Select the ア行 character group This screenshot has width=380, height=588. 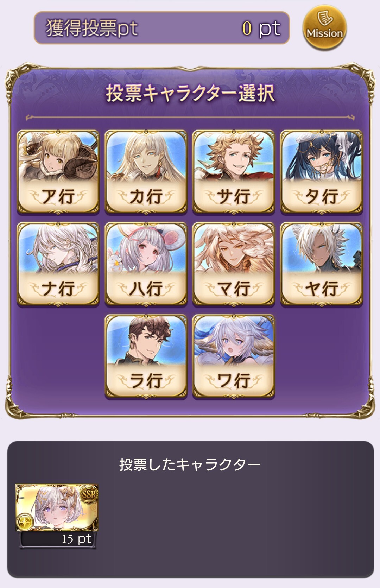(x=58, y=172)
